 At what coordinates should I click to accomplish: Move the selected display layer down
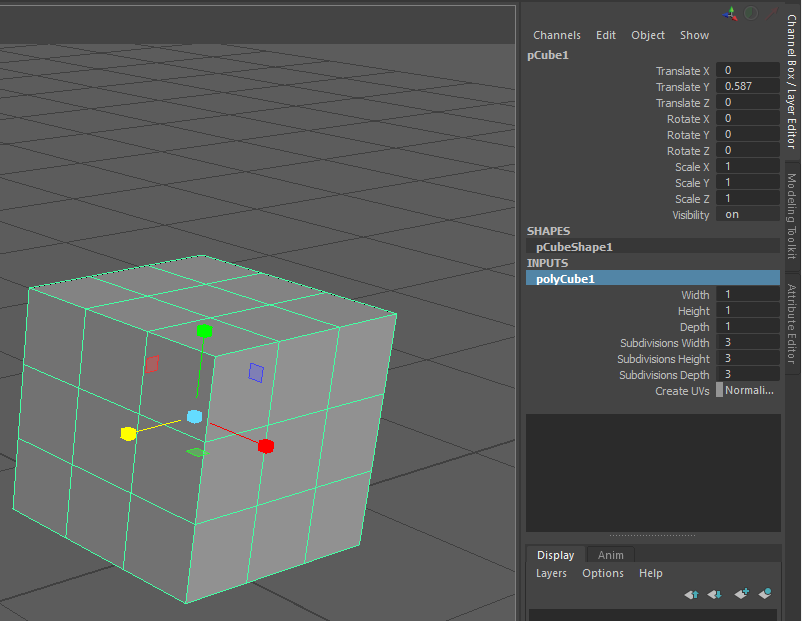(x=714, y=594)
